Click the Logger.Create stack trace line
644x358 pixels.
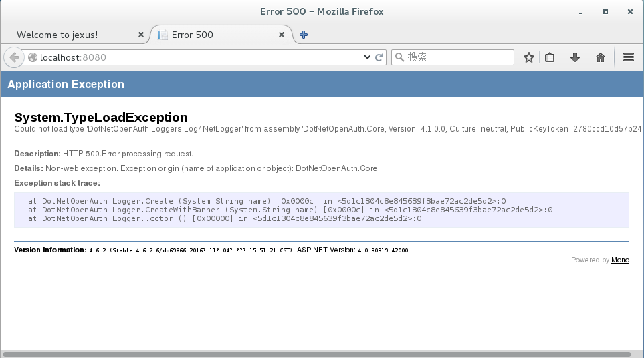click(267, 201)
